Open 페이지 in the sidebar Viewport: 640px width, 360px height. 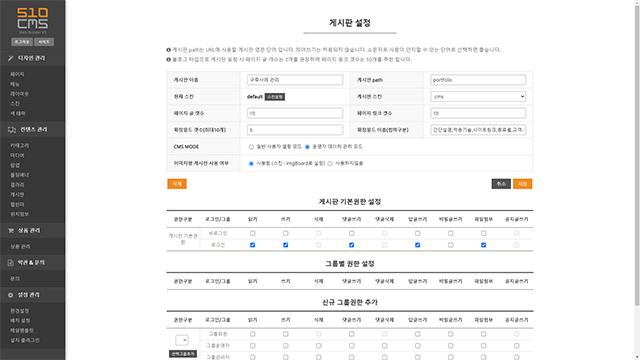(x=17, y=74)
